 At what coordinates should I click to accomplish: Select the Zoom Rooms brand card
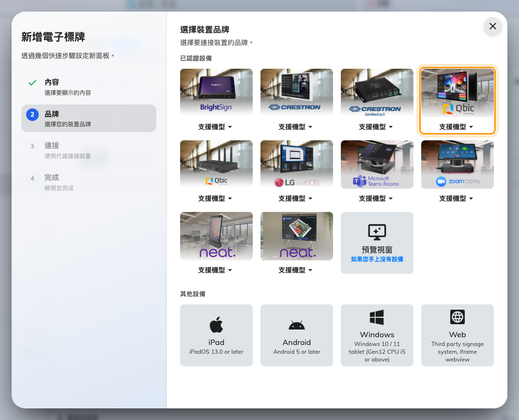(x=457, y=165)
